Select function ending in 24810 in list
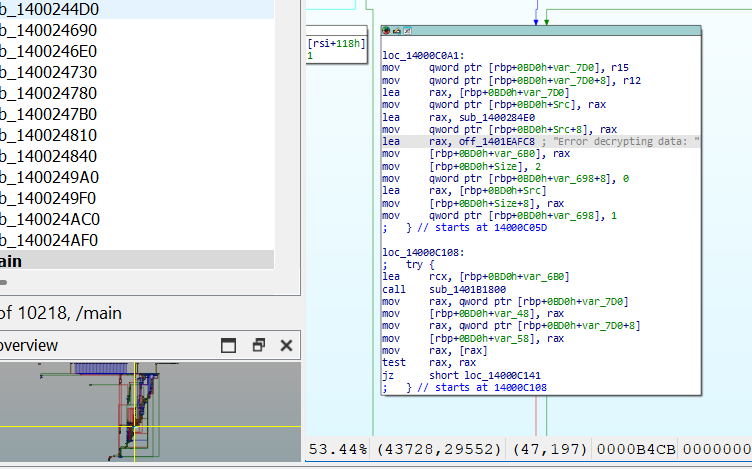752x469 pixels. click(48, 135)
